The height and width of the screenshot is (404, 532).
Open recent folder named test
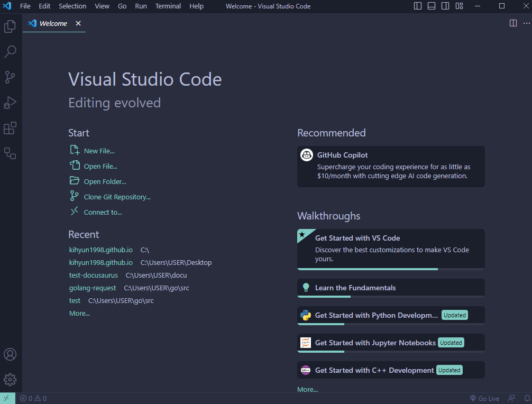(x=75, y=300)
